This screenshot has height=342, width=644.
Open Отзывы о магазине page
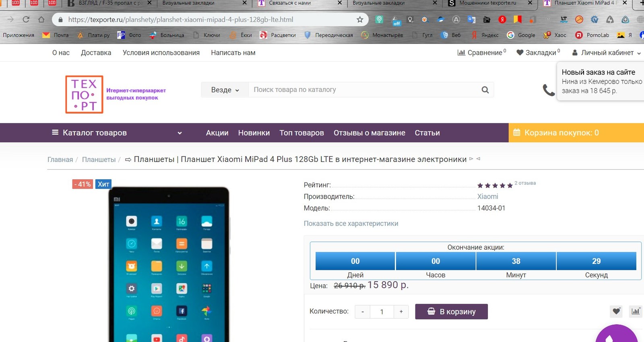(369, 133)
